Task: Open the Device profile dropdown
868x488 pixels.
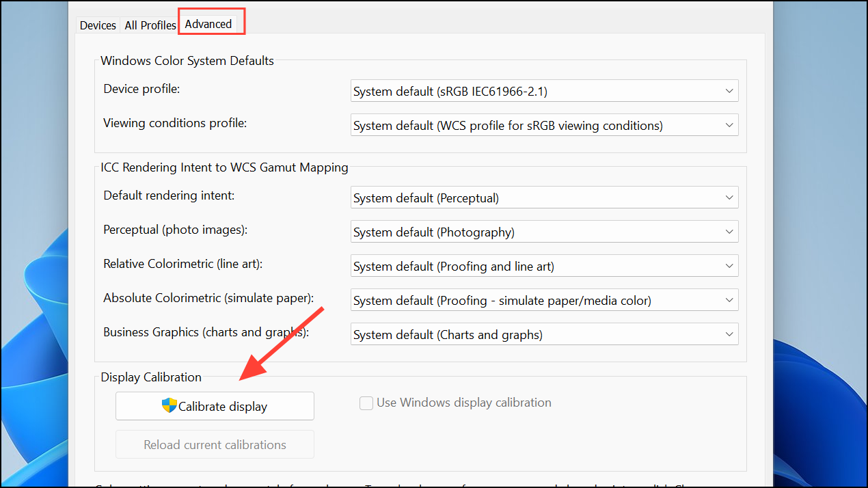Action: click(545, 91)
